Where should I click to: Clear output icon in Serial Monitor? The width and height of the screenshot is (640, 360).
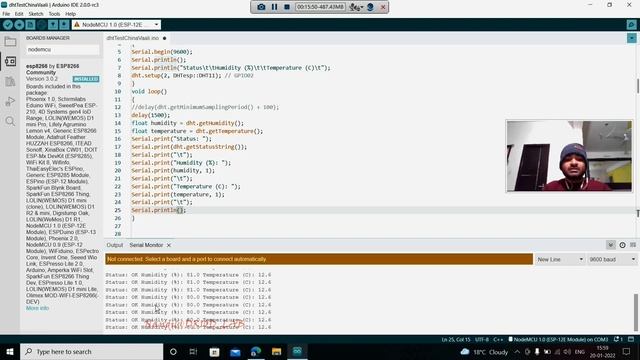pyautogui.click(x=633, y=245)
